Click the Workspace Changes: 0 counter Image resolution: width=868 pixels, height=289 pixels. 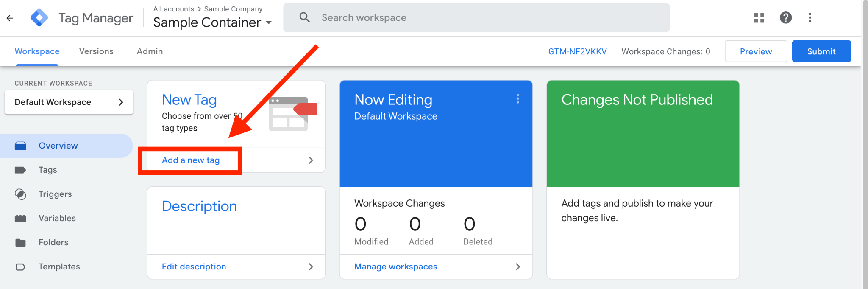(665, 52)
